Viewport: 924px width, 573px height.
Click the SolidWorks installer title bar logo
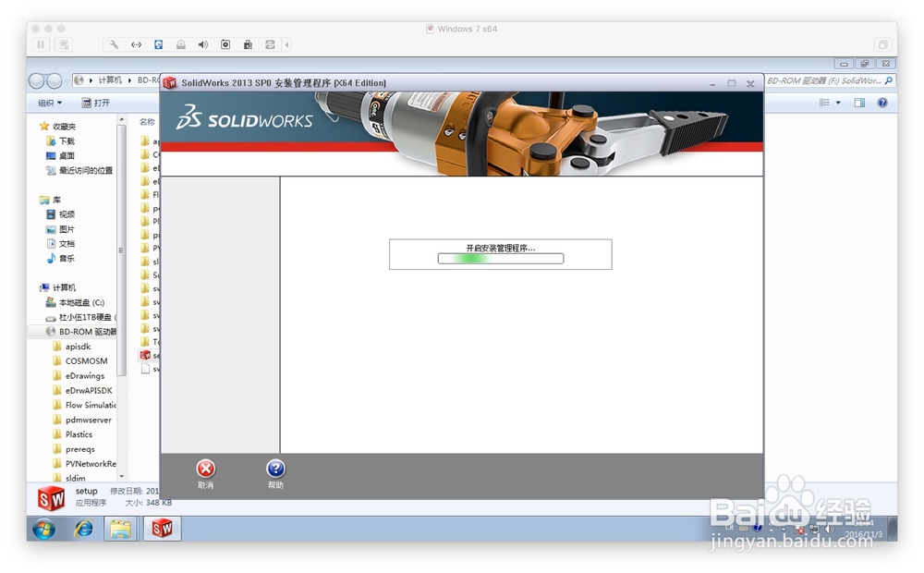click(x=169, y=82)
